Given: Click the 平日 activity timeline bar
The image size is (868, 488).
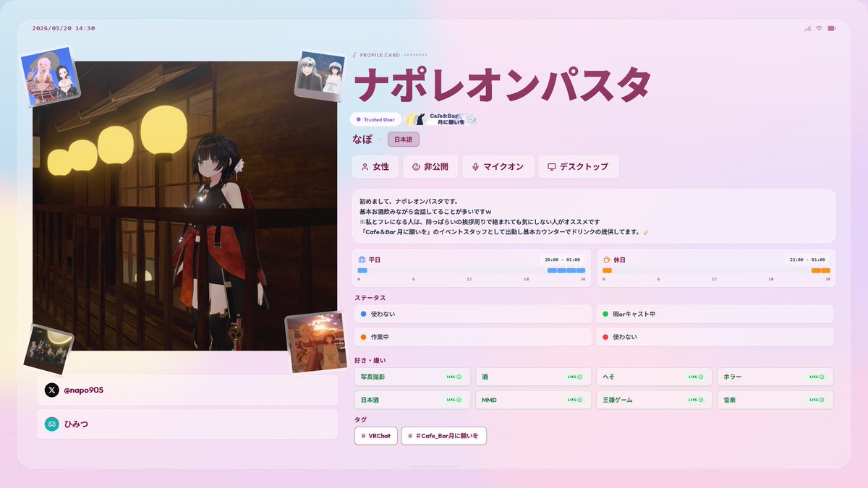Looking at the screenshot, I should (x=472, y=270).
